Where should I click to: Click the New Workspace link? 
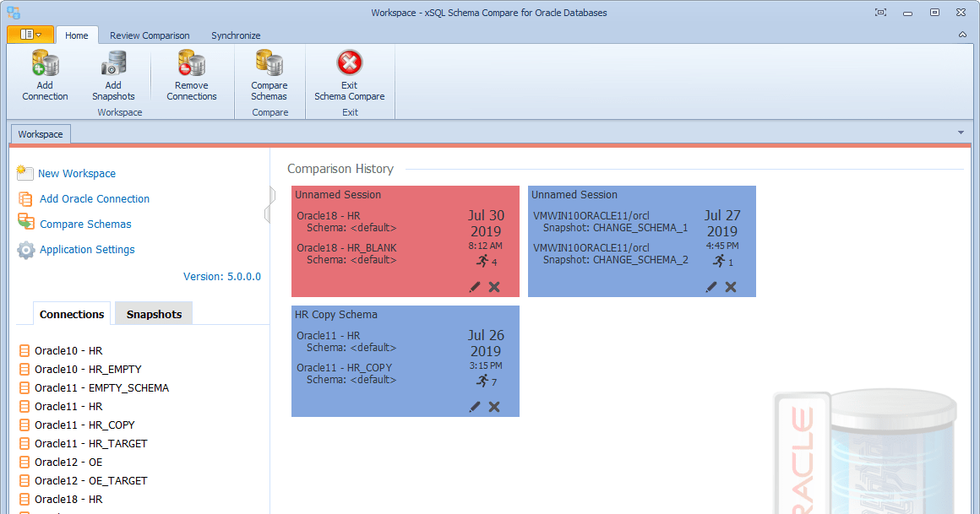click(77, 174)
